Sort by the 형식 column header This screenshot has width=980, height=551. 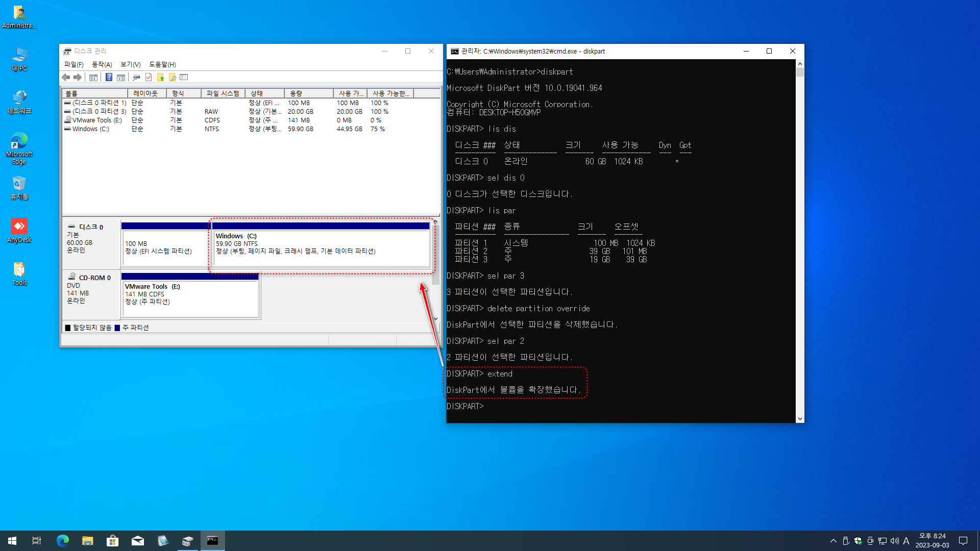coord(184,93)
